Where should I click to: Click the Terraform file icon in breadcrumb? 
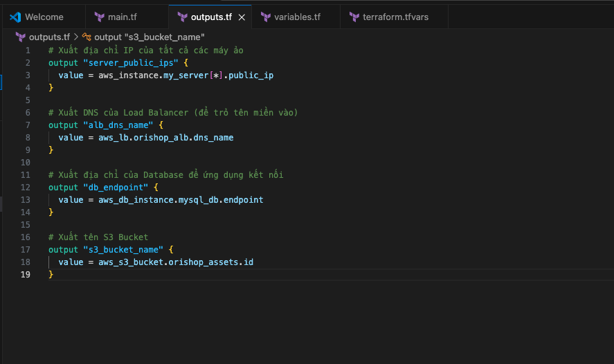coord(20,37)
